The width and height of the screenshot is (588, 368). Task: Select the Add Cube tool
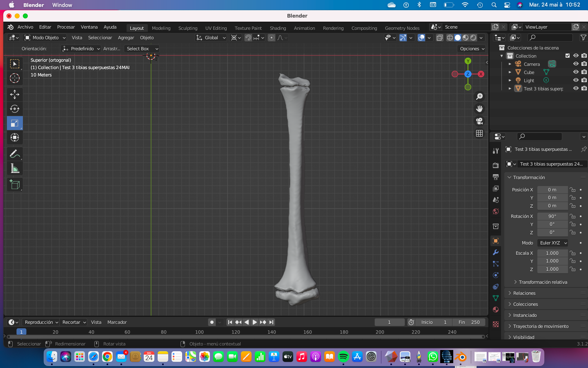point(15,185)
